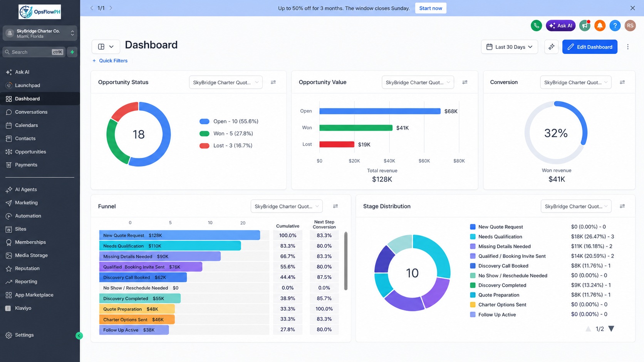Click the green phone dialer icon
644x362 pixels.
point(536,25)
